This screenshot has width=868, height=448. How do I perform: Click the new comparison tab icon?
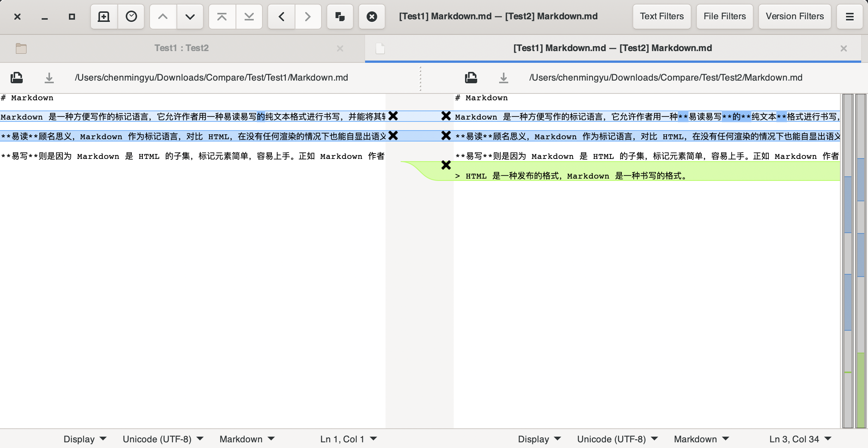coord(104,17)
